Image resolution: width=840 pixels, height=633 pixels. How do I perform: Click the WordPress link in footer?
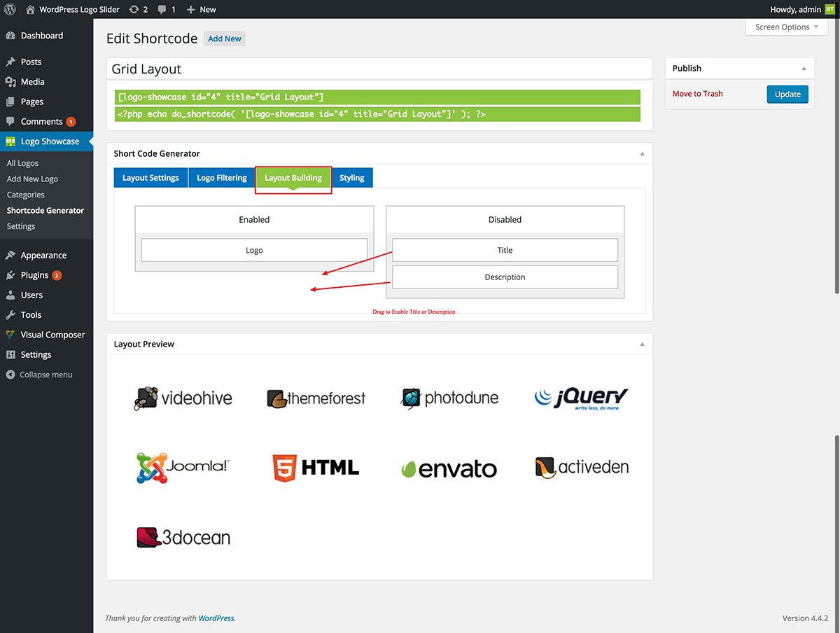(216, 618)
